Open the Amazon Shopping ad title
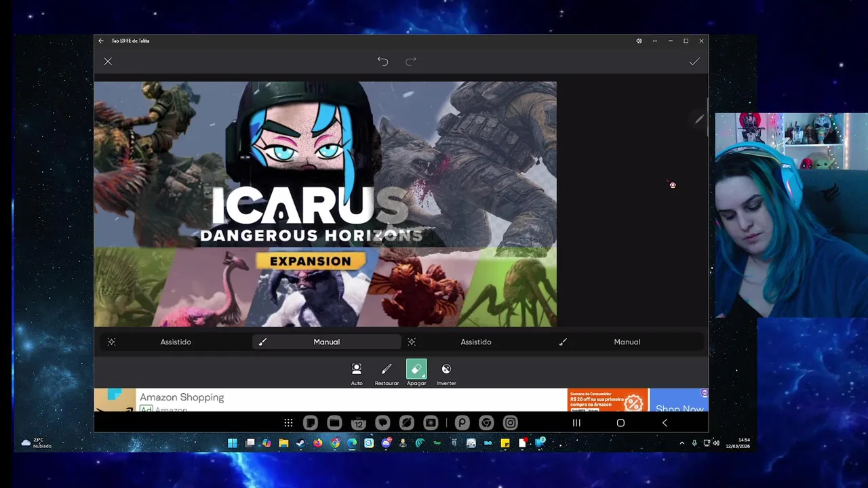Viewport: 868px width, 488px height. [x=182, y=397]
